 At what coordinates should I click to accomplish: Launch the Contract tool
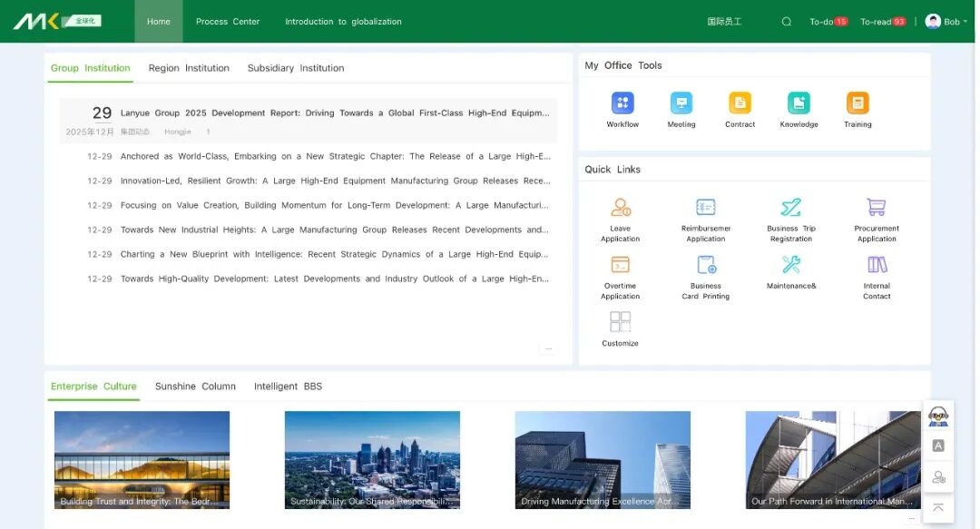coord(740,103)
